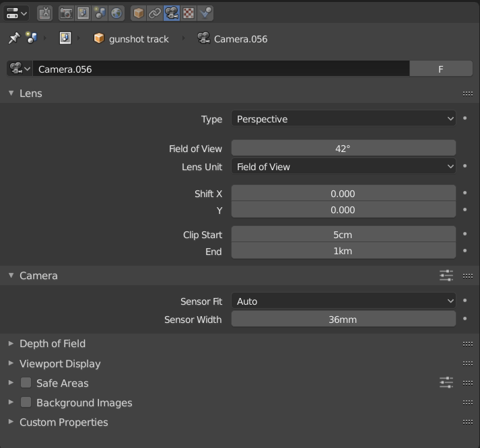Click the Safe Areas drag grip
This screenshot has height=448, width=480.
tap(468, 383)
